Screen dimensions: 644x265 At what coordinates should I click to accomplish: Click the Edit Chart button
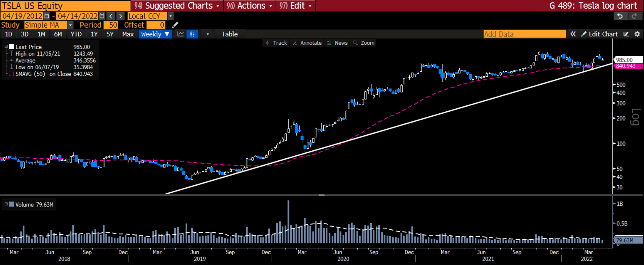coord(599,34)
